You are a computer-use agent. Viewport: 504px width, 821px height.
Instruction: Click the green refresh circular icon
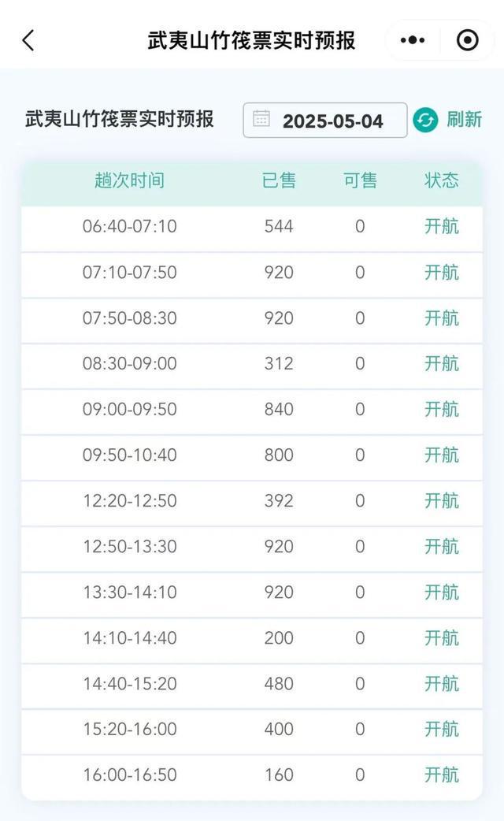425,120
